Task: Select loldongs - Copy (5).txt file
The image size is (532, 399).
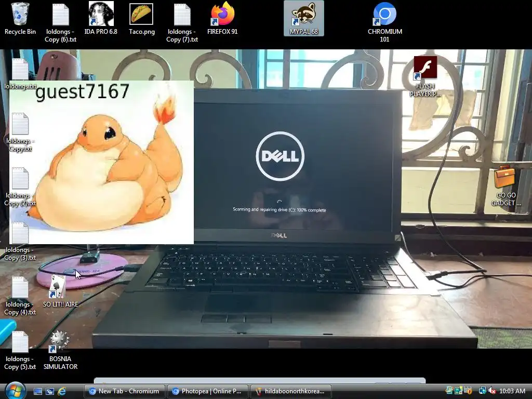Action: pos(20,351)
